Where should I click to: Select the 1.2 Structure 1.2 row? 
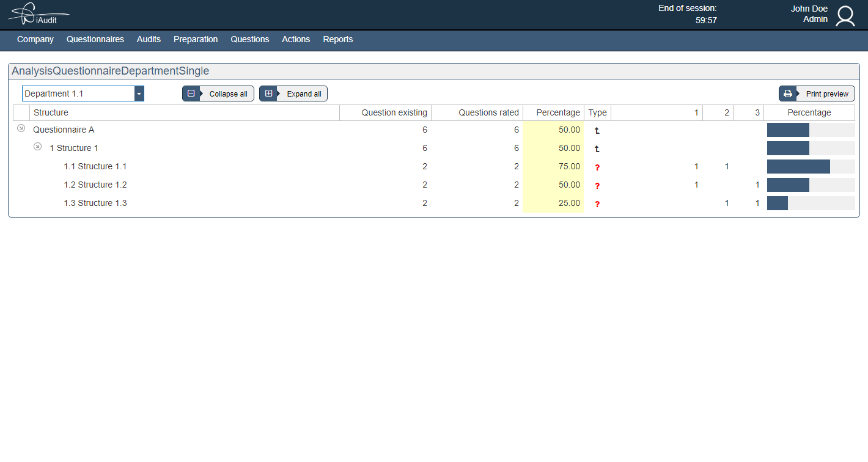[434, 185]
